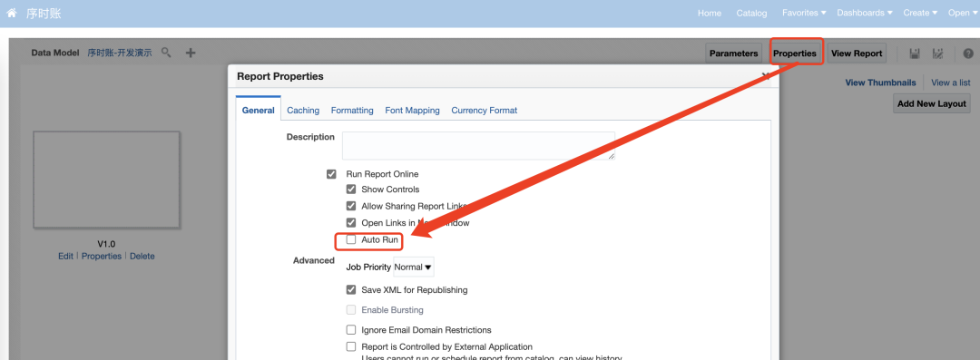The image size is (980, 360).
Task: Click Edit under layout V1.0
Action: tap(65, 257)
